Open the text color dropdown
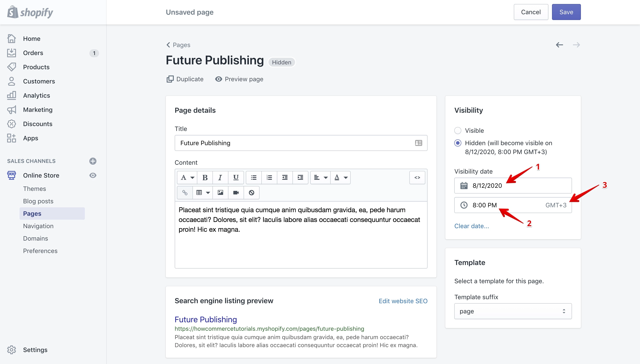The height and width of the screenshot is (364, 640). tap(341, 178)
